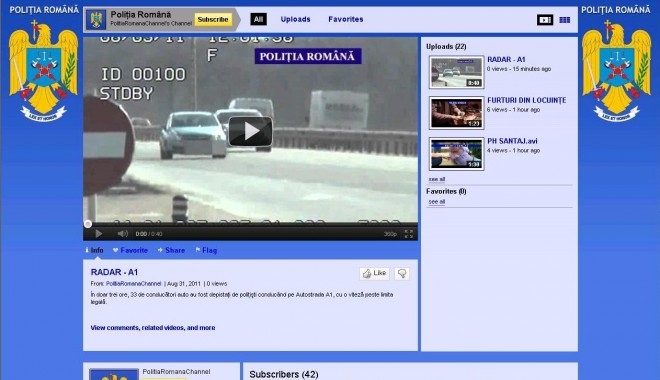Open the RADAR - A1 title link below the player
This screenshot has height=380, width=660.
tap(114, 272)
